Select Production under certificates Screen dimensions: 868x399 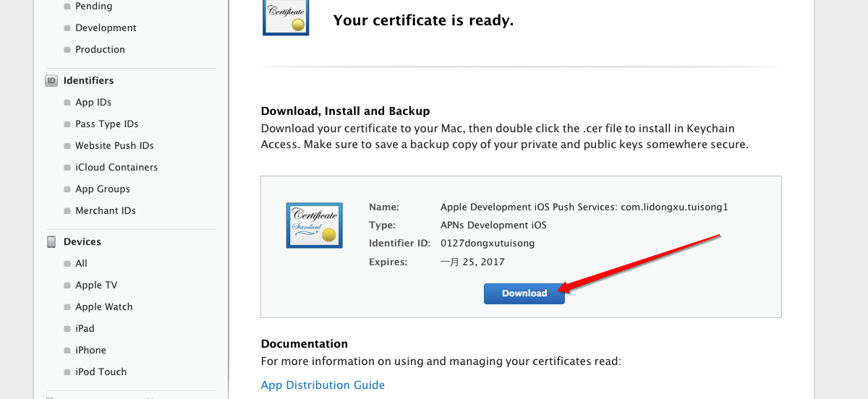pos(100,49)
